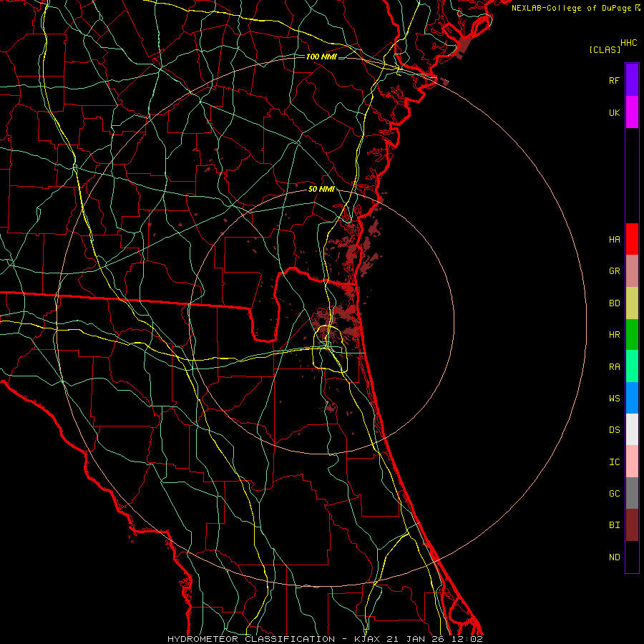Viewport: 644px width, 644px height.
Task: Select the BD yellow legend swatch
Action: [x=632, y=303]
